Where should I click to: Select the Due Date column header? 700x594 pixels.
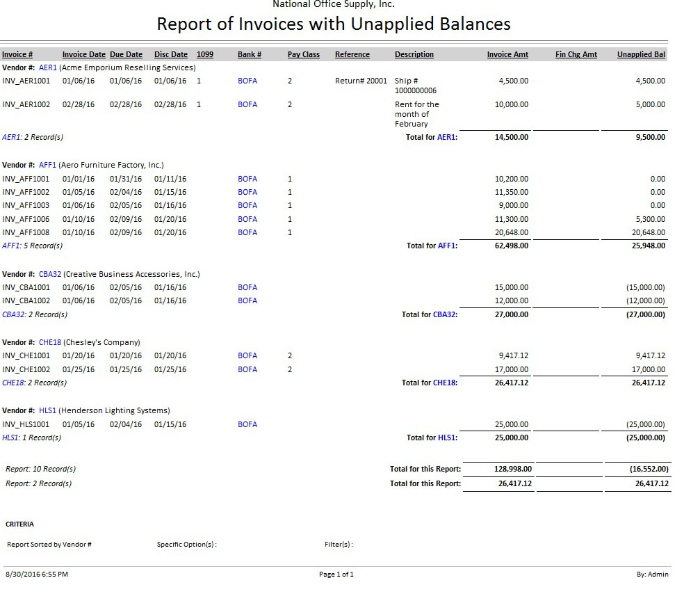(x=126, y=55)
